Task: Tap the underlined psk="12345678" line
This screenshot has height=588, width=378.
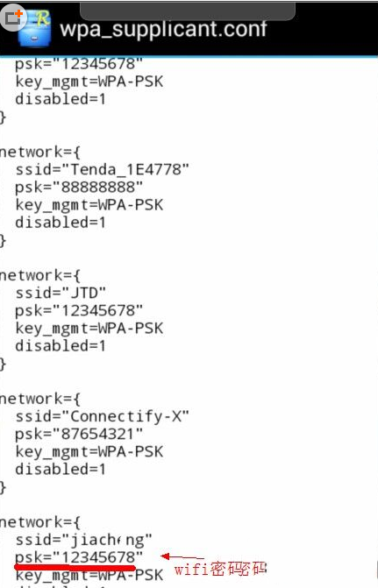Action: click(79, 557)
